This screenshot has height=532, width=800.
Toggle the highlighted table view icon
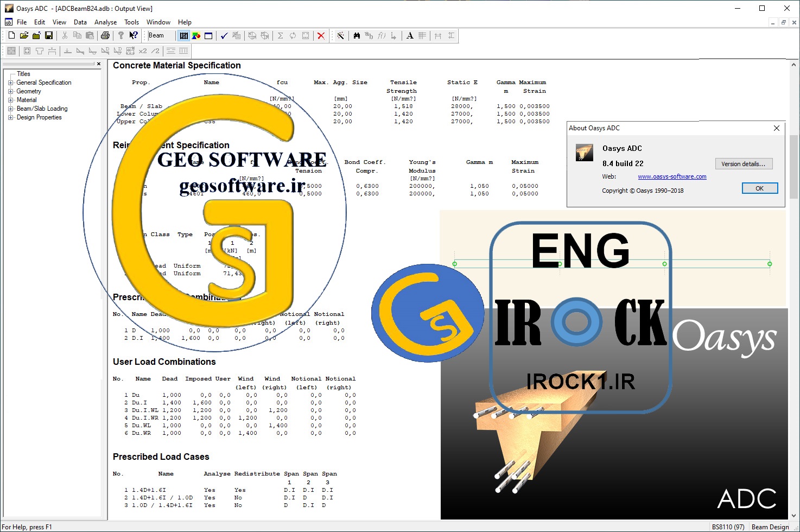tap(184, 36)
